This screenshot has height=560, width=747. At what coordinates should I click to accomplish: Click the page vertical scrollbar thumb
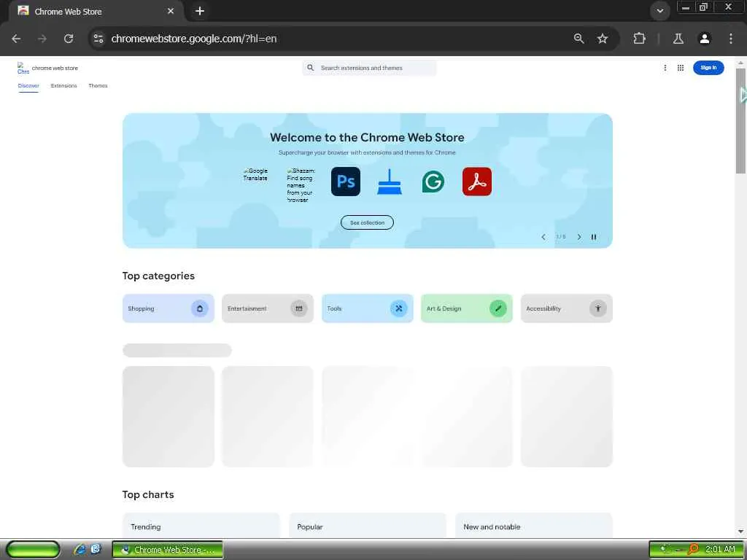[740, 121]
